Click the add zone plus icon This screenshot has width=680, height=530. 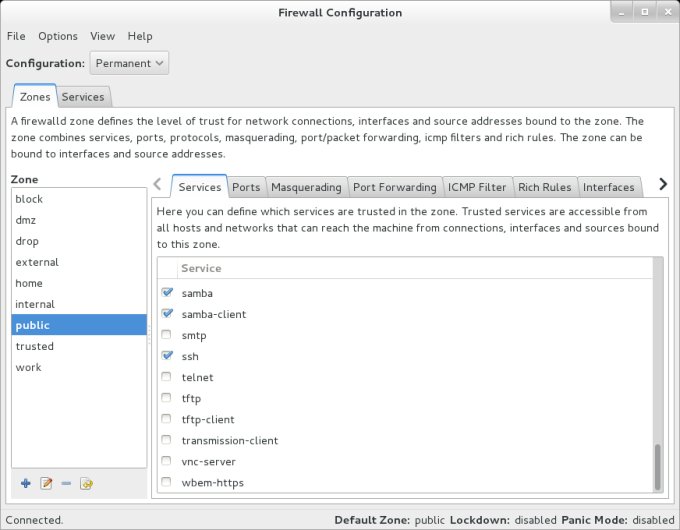click(26, 484)
